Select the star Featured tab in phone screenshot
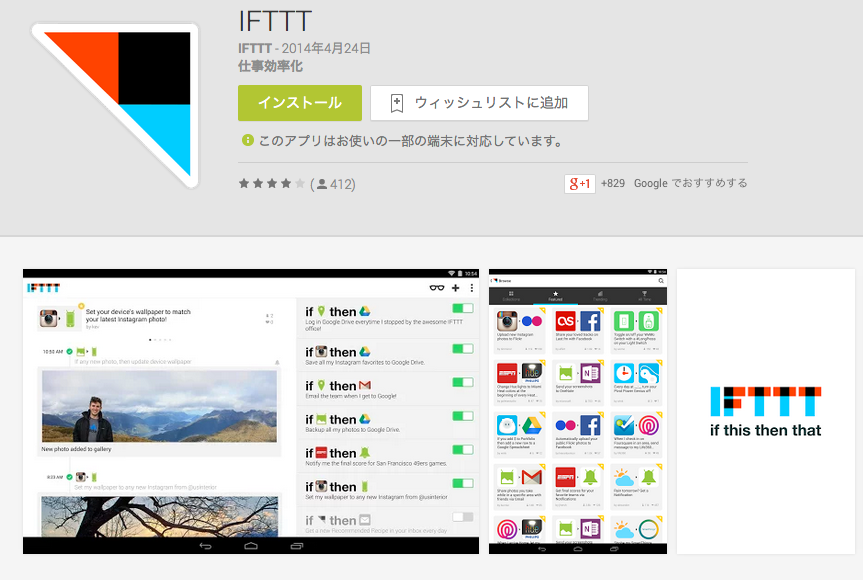This screenshot has width=863, height=580. tap(555, 296)
